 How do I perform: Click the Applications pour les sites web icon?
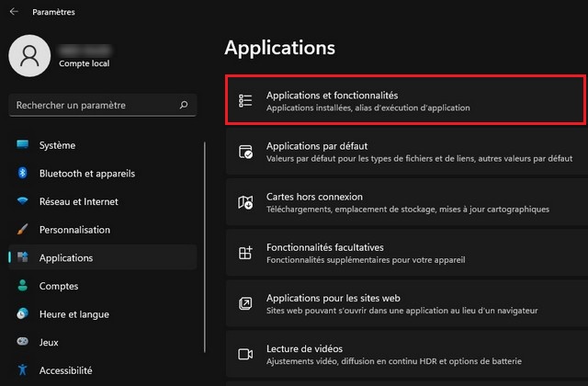[245, 303]
